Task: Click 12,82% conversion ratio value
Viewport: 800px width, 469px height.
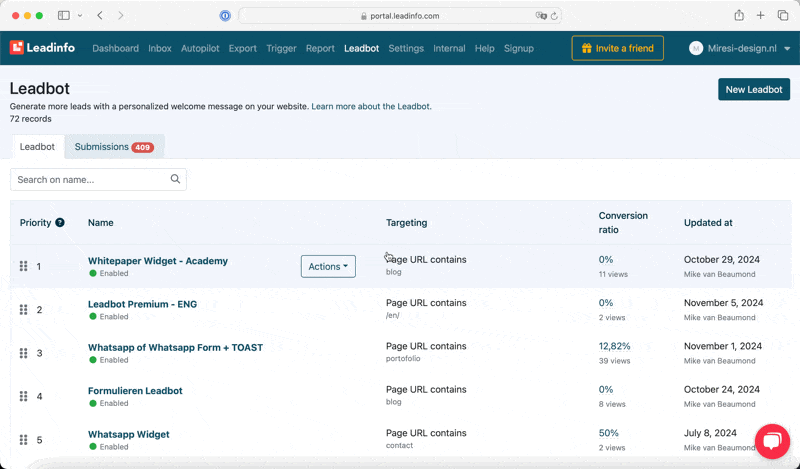Action: point(614,346)
